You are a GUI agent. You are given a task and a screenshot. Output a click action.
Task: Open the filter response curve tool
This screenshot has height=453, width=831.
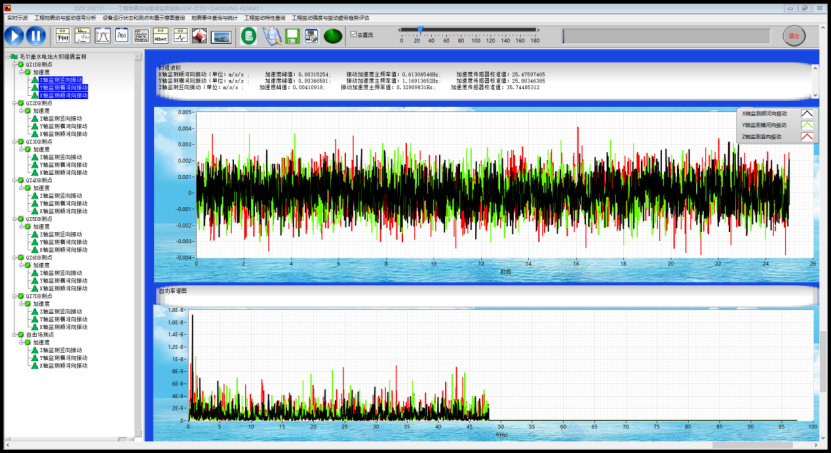point(102,35)
